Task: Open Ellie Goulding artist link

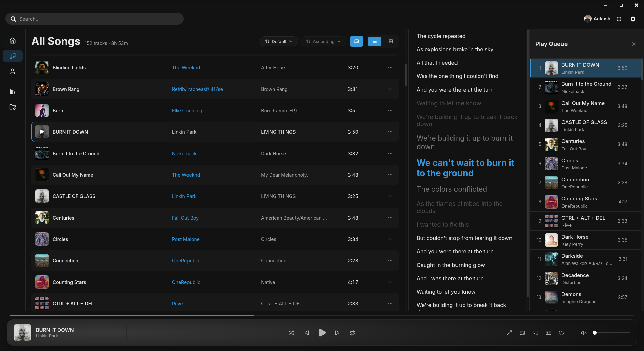Action: (187, 111)
